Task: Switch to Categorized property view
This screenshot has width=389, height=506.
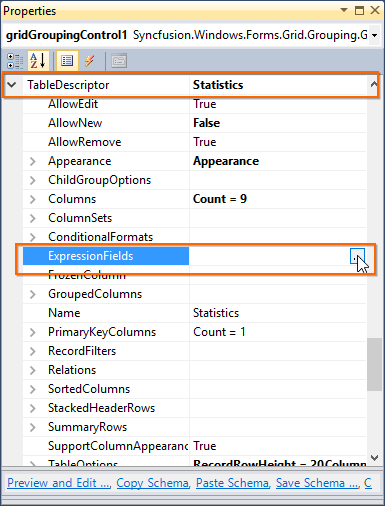Action: [15, 61]
